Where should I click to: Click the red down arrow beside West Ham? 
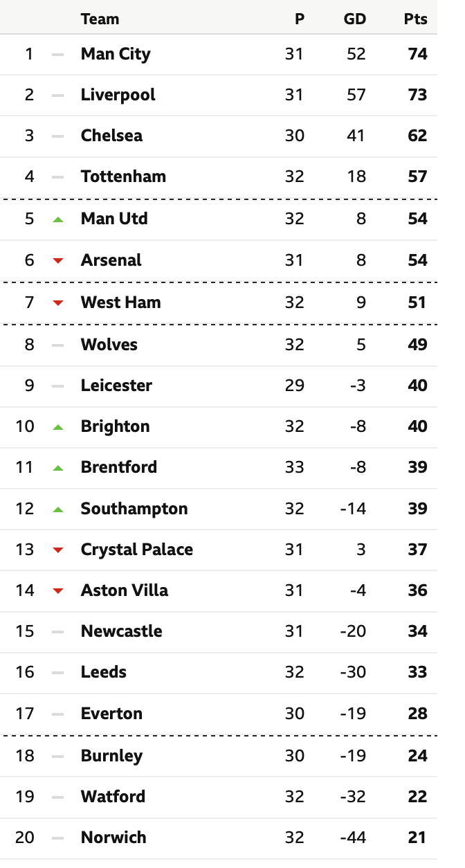[x=58, y=302]
